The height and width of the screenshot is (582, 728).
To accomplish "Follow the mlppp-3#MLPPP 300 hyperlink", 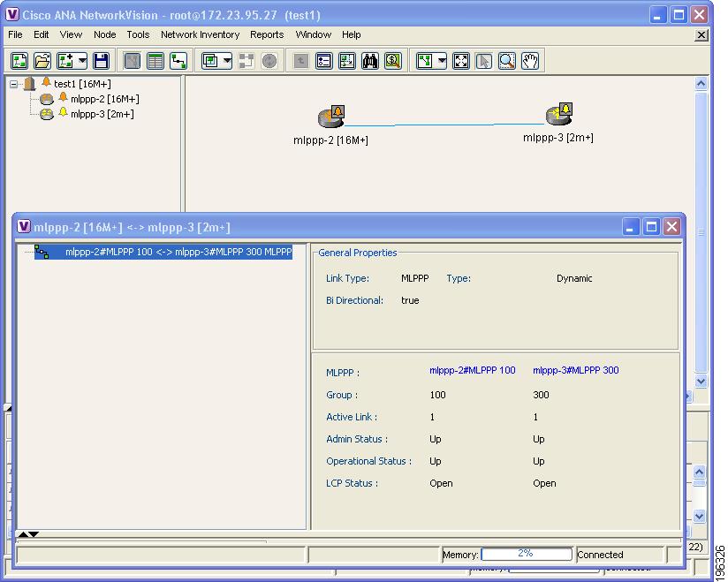I will tap(576, 370).
